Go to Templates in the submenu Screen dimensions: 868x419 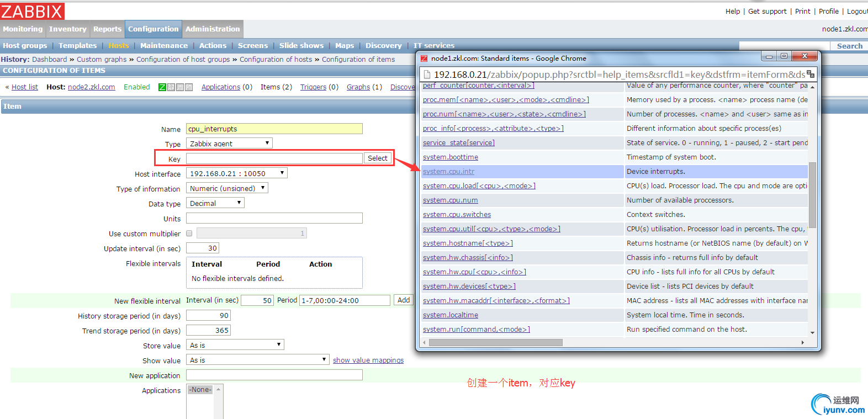tap(77, 46)
